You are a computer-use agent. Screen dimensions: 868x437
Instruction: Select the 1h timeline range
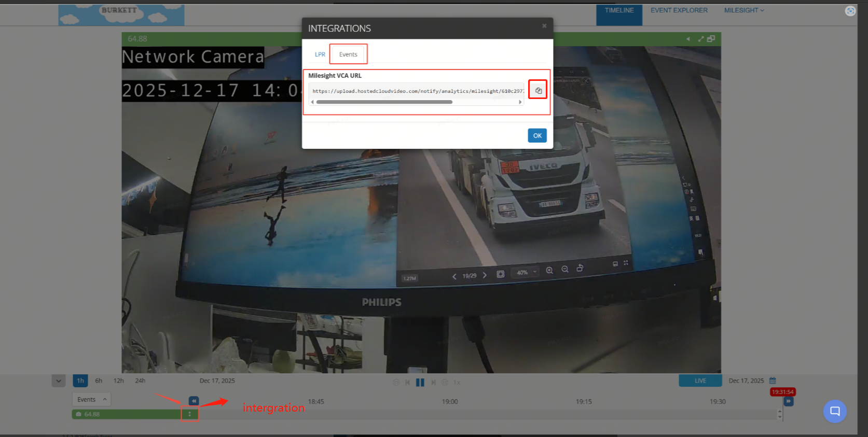click(80, 380)
